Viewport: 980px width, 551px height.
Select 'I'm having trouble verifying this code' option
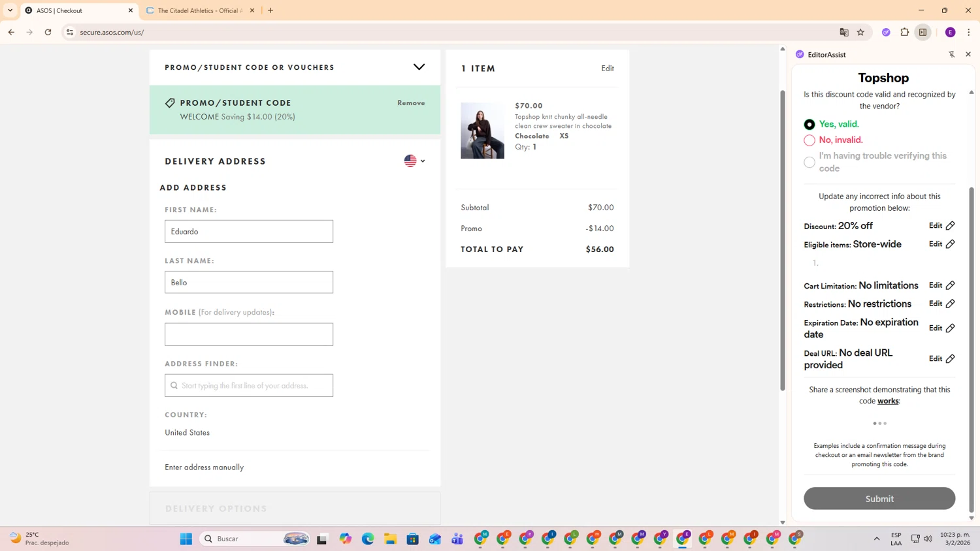coord(809,162)
